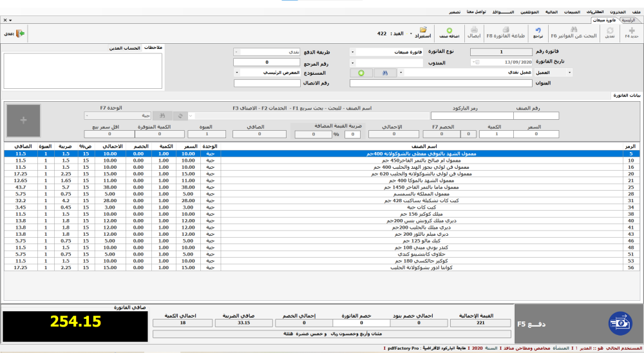
Task: Click the item image placeholder plus box
Action: pyautogui.click(x=24, y=120)
